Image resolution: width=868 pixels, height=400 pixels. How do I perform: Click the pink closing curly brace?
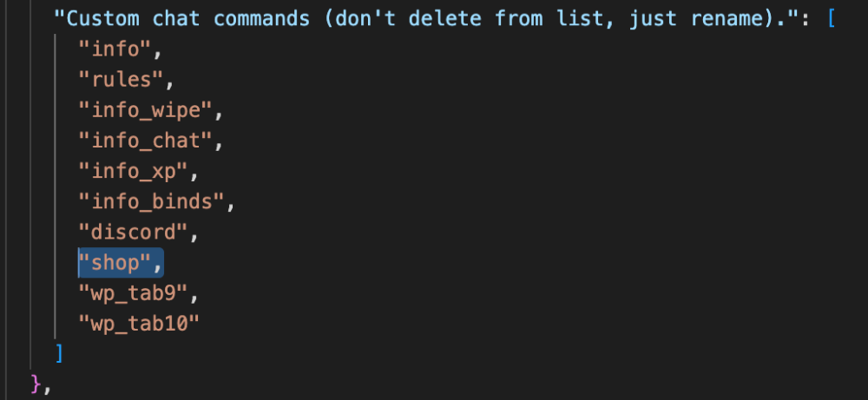coord(36,383)
